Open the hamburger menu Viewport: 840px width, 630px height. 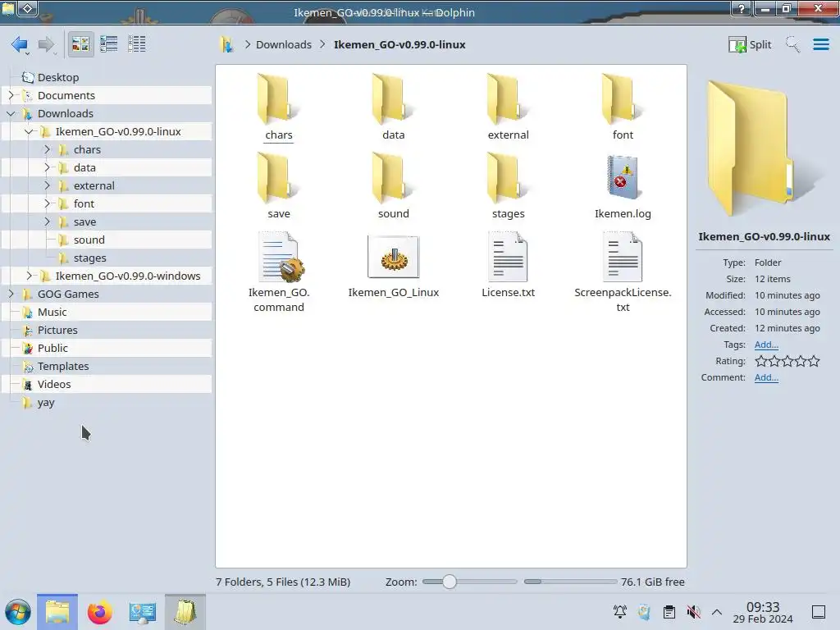tap(820, 44)
